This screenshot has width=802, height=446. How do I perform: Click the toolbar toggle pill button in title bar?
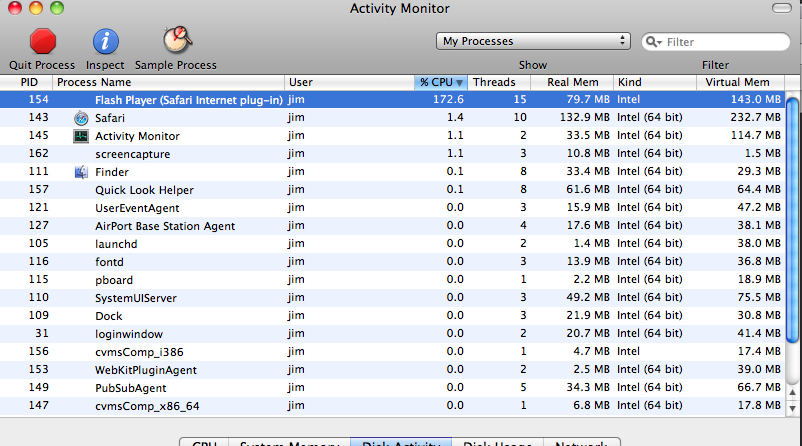click(782, 8)
